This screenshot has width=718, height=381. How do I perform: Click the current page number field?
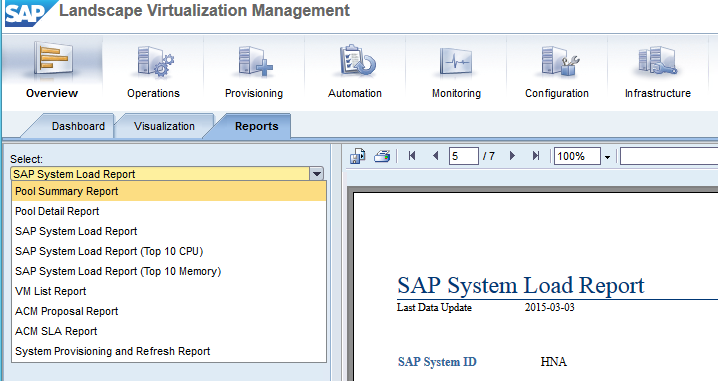(463, 156)
